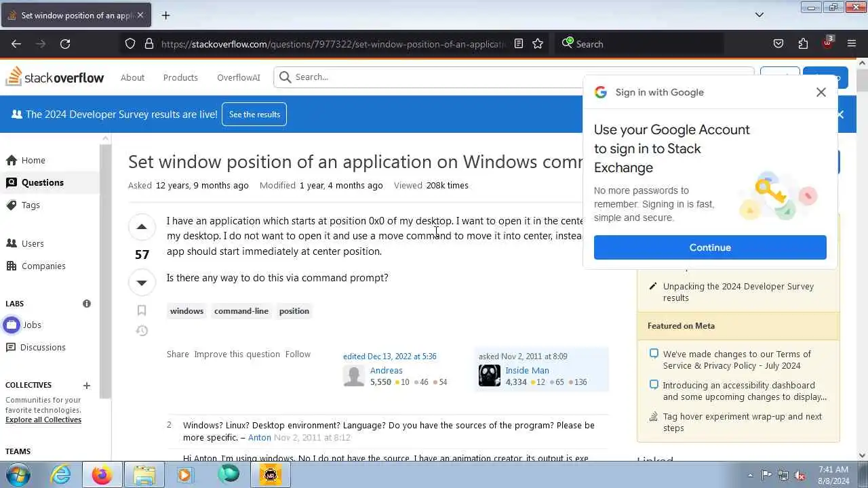The image size is (868, 488).
Task: Show question activity history icon
Action: [142, 331]
